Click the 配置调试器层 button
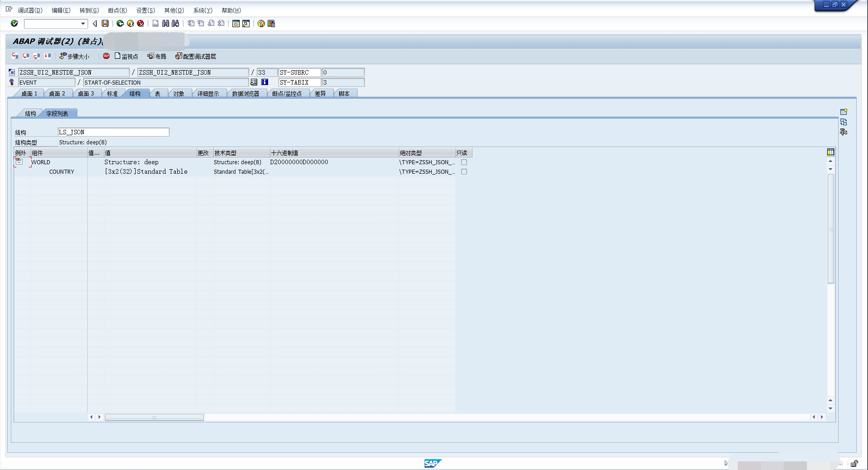Screen dimensions: 868x470 (x=196, y=56)
